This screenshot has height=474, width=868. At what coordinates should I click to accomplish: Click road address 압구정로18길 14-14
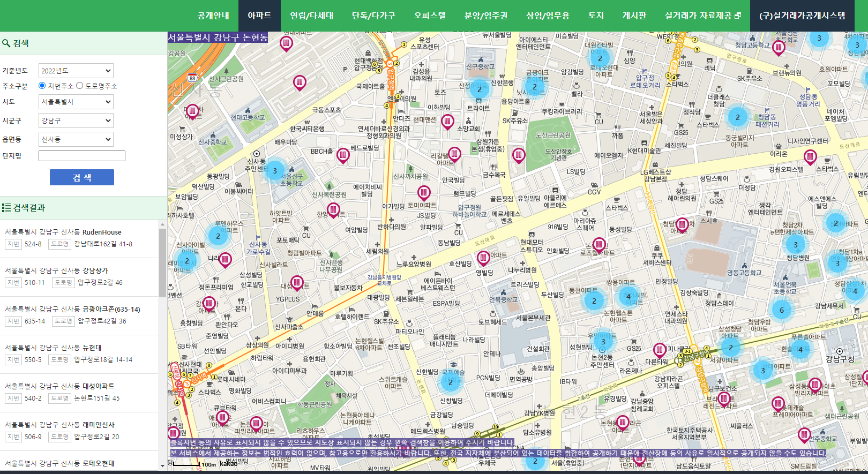pos(103,359)
